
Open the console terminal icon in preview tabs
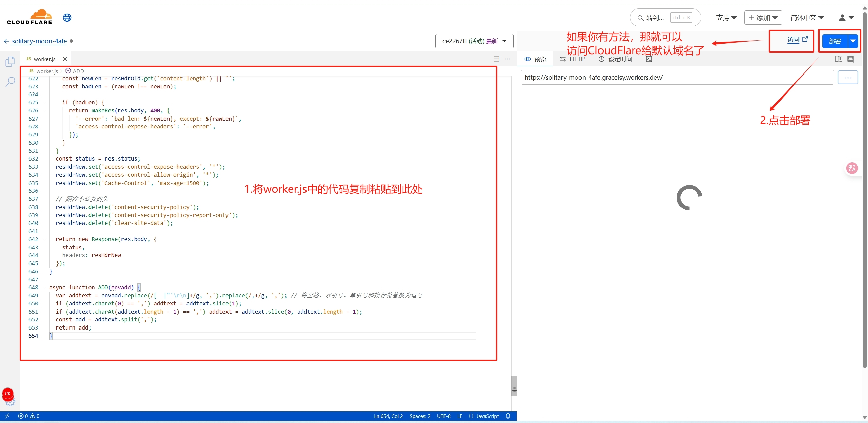tap(649, 59)
